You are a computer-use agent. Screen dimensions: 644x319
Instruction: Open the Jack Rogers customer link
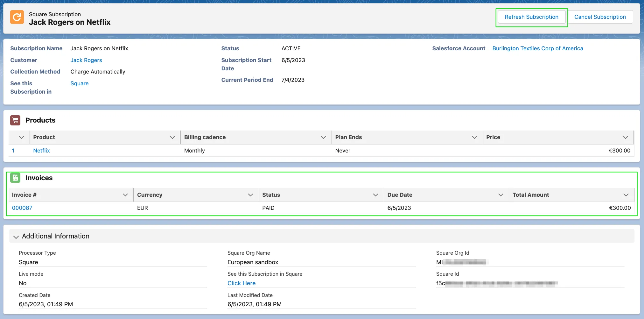pyautogui.click(x=86, y=60)
